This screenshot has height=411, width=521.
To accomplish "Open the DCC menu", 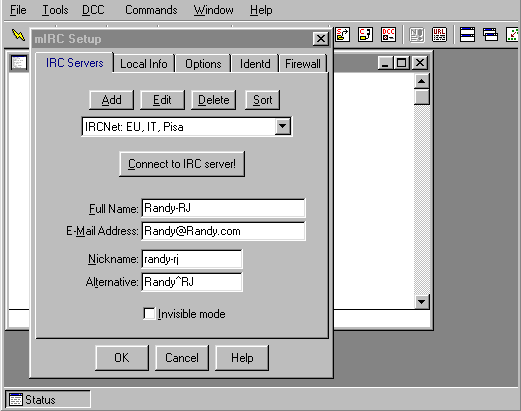I will point(93,10).
